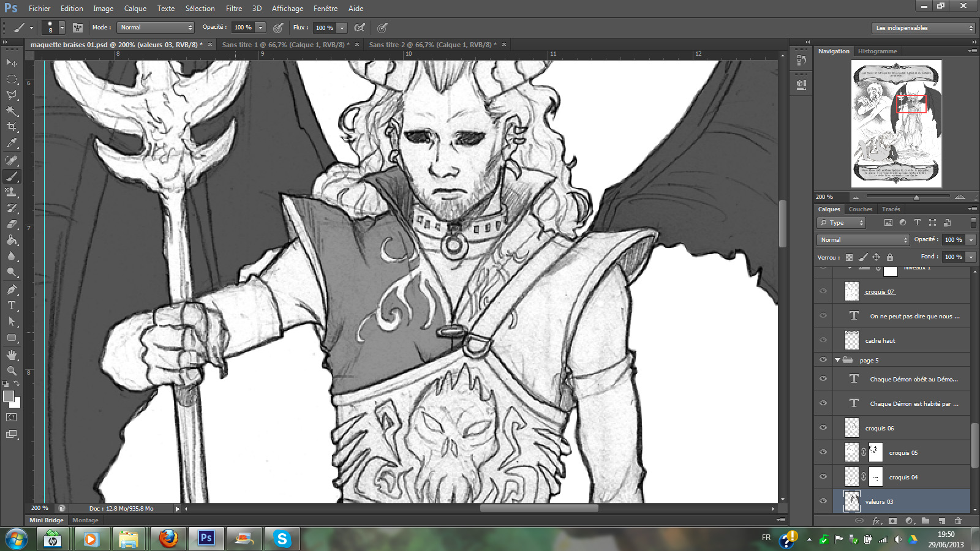Screen dimensions: 980x551
Task: Click the add layer mask icon
Action: pos(892,521)
